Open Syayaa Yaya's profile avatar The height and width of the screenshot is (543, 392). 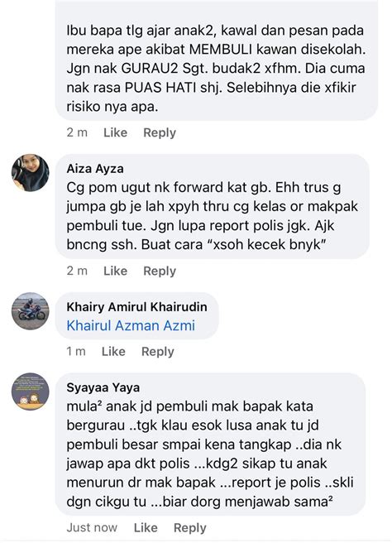pyautogui.click(x=30, y=392)
